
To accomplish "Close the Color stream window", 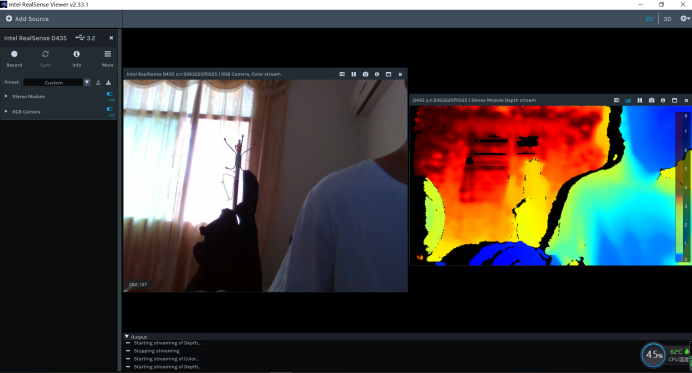I will tap(400, 74).
